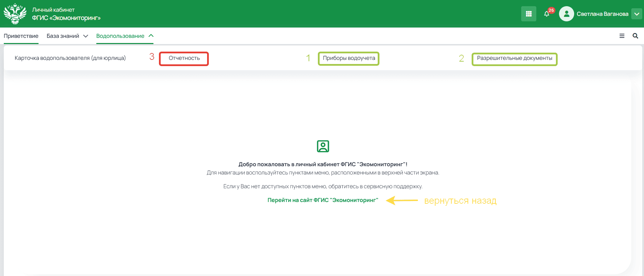This screenshot has height=276, width=644.
Task: Click the user name Светлана Ваганова
Action: click(x=602, y=14)
